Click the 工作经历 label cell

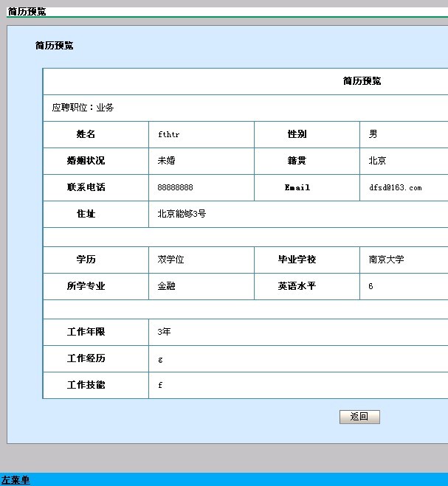[86, 358]
